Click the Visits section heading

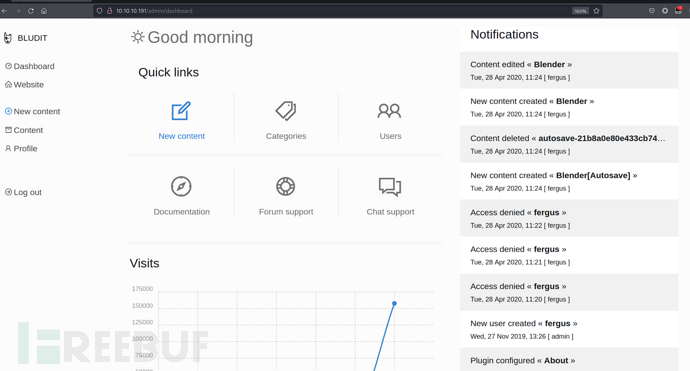(144, 263)
